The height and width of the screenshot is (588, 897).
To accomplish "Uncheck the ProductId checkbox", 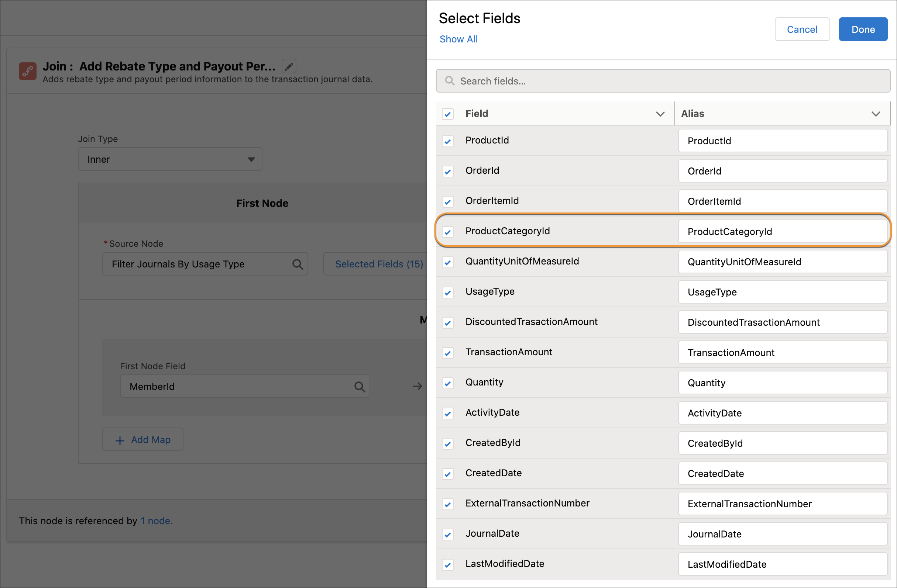I will point(448,142).
